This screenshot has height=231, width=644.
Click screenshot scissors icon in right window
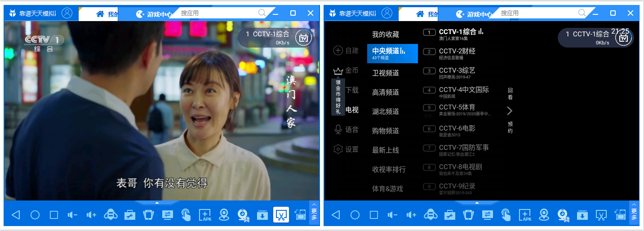pos(601,215)
